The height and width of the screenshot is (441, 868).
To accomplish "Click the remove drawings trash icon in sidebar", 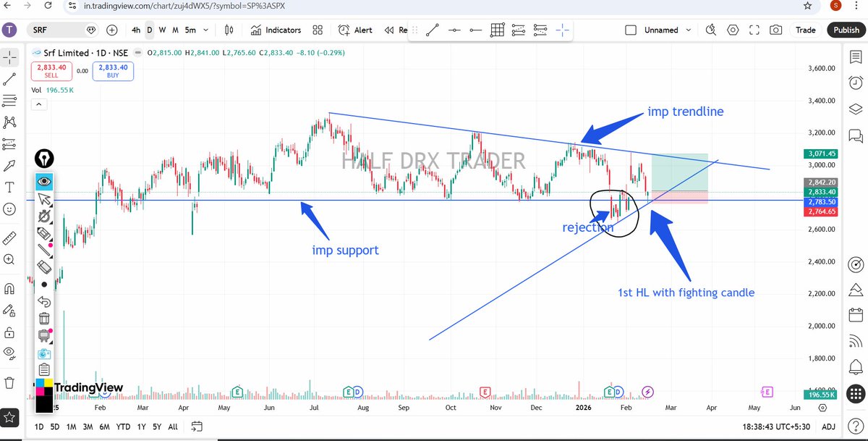I will point(9,382).
